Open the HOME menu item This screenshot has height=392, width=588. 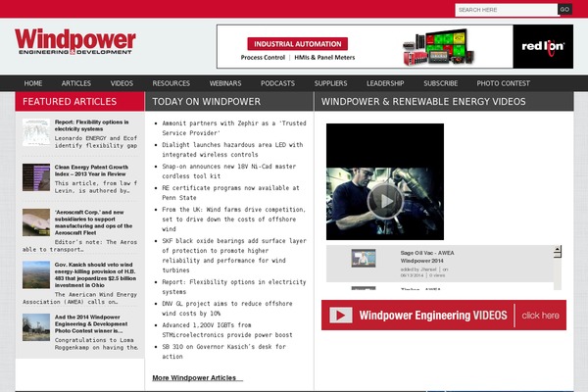33,83
